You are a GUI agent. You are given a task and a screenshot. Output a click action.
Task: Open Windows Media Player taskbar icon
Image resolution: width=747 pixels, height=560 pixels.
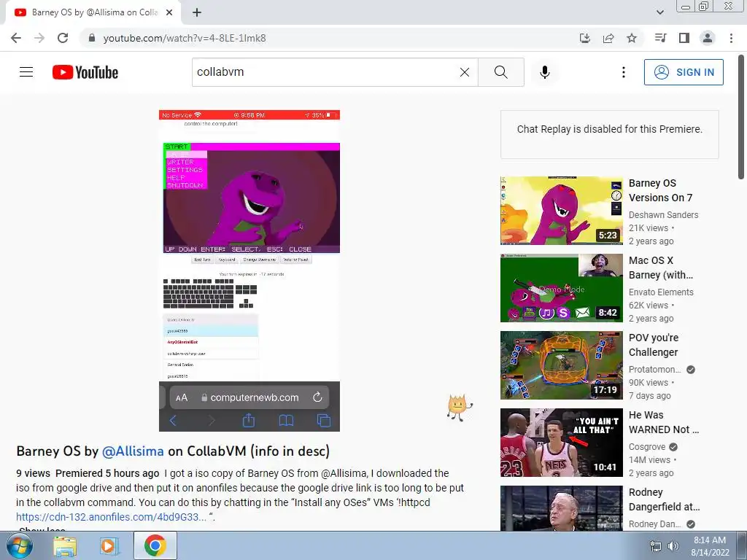point(109,545)
